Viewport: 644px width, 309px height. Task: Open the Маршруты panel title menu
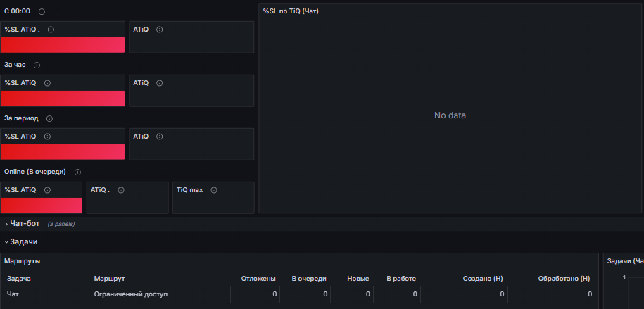click(x=23, y=261)
